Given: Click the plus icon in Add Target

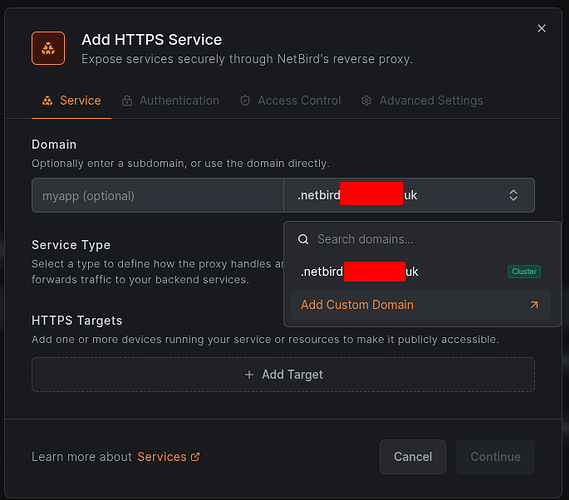Looking at the screenshot, I should point(249,374).
